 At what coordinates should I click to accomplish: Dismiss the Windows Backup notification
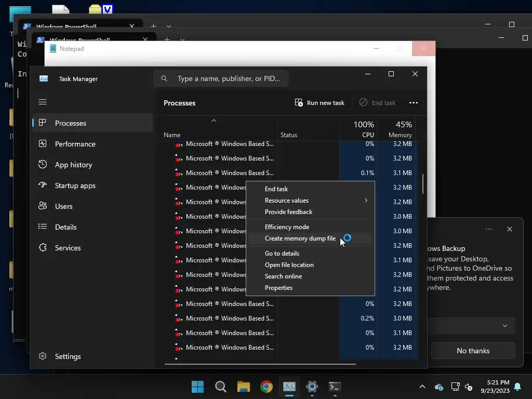point(510,229)
